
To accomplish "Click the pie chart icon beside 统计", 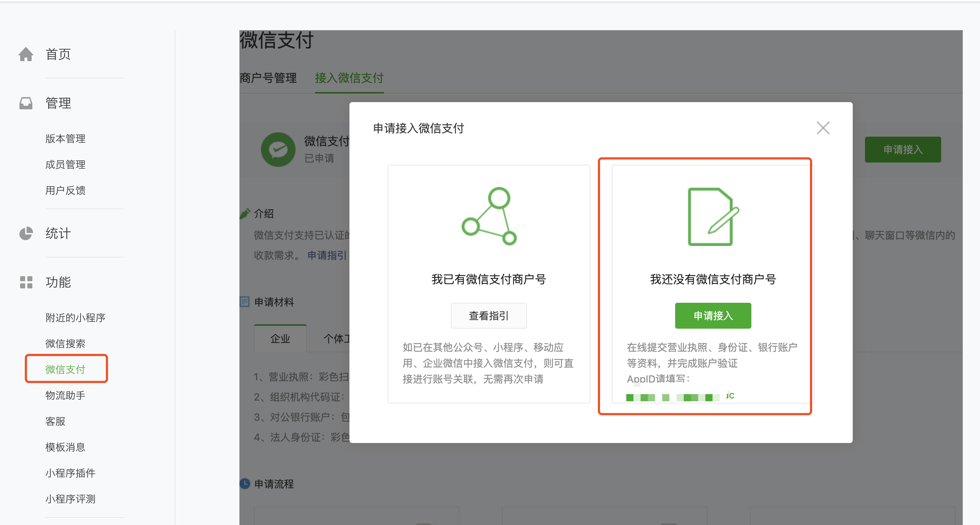I will pos(26,234).
